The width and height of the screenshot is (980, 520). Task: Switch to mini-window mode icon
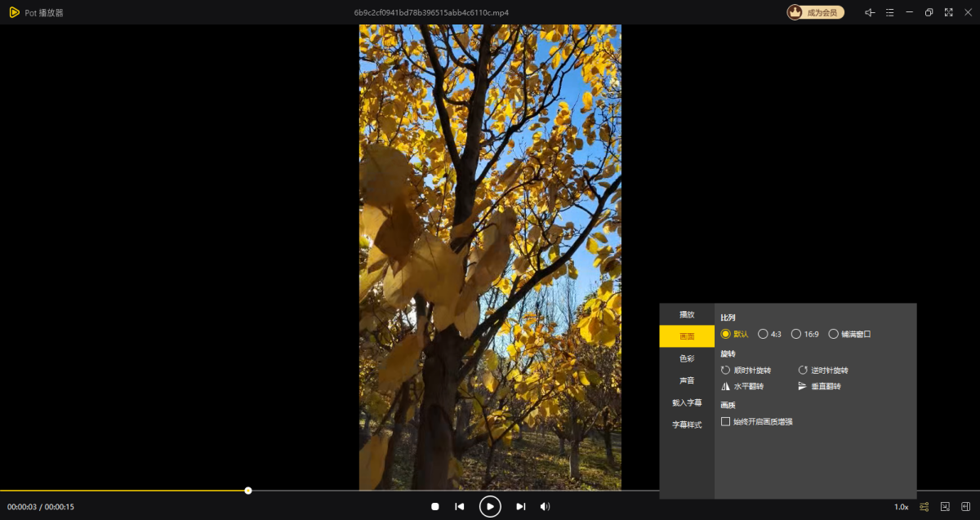pyautogui.click(x=945, y=507)
